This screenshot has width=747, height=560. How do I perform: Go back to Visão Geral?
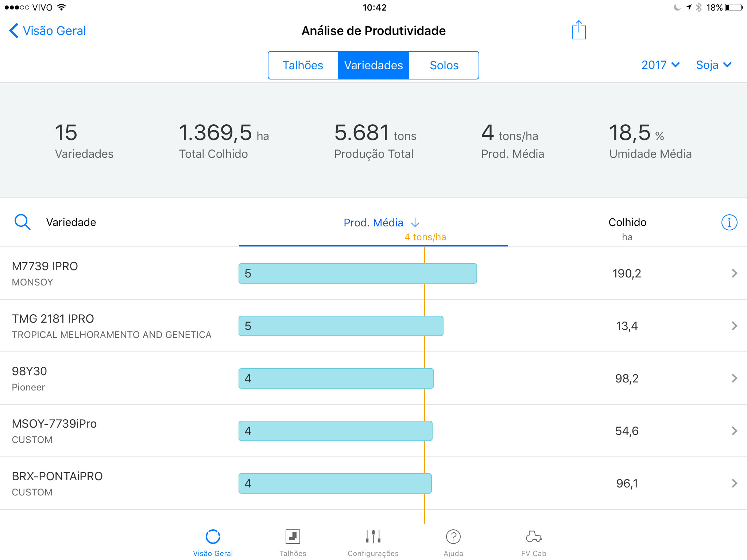(47, 31)
